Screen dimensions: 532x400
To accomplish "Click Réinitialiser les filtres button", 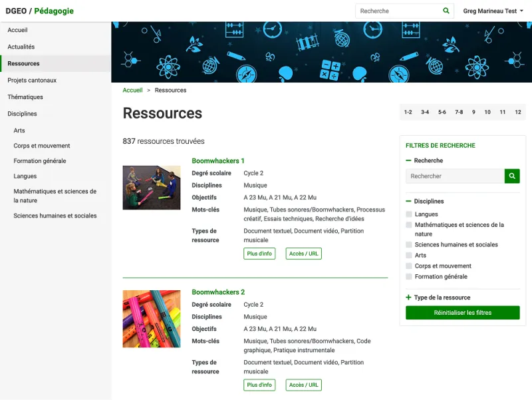I will pos(462,313).
